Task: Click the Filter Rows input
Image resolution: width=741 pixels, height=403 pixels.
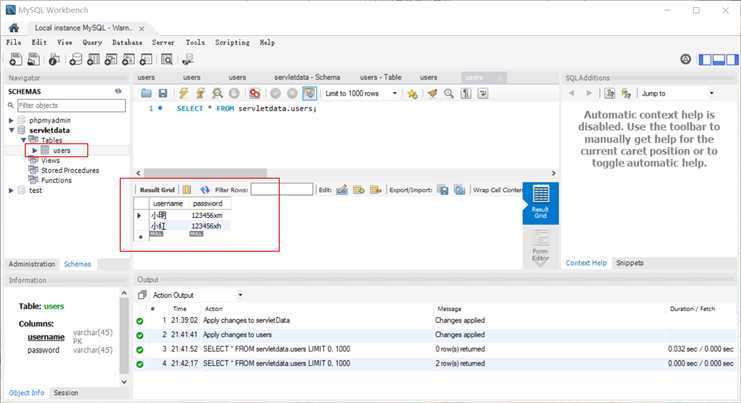Action: click(x=282, y=189)
